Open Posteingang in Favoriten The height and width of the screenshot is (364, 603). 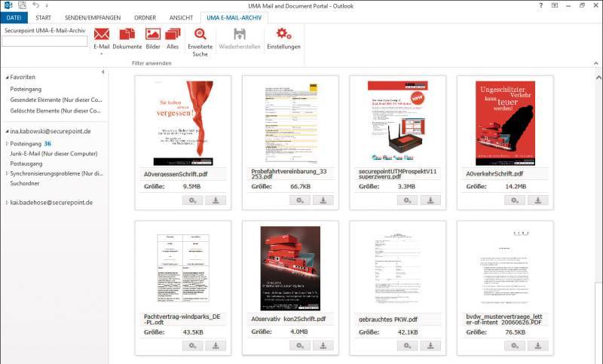(x=26, y=89)
